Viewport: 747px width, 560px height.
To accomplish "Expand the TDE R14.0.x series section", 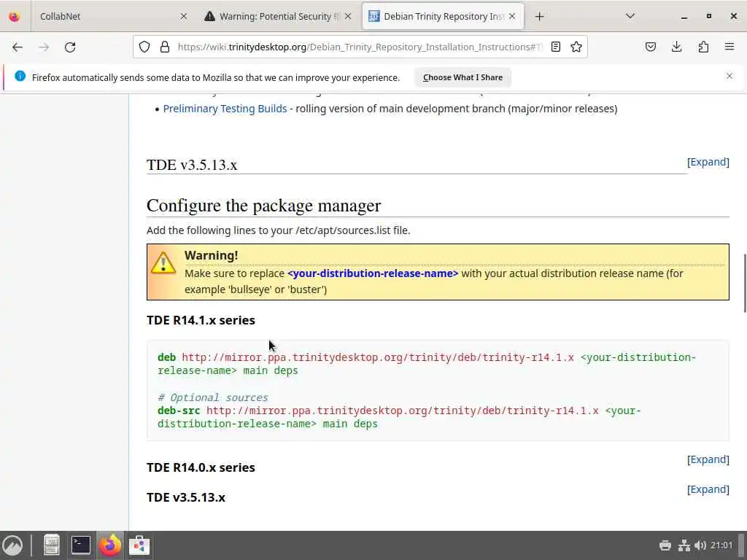I will pyautogui.click(x=708, y=459).
